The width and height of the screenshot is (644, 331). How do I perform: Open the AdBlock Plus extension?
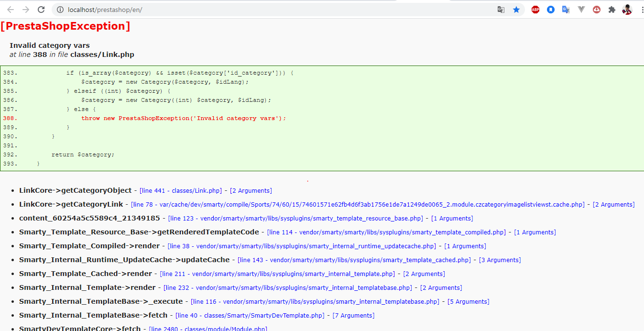535,10
